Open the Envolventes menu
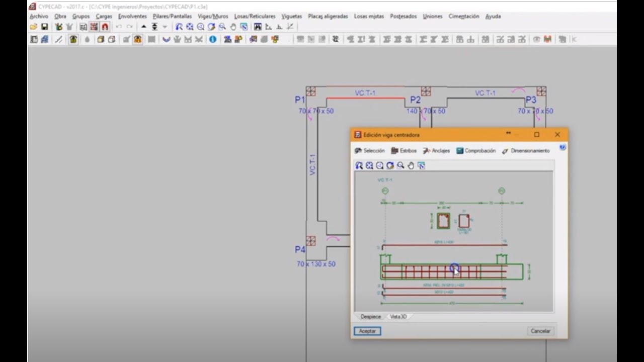Image resolution: width=644 pixels, height=362 pixels. pyautogui.click(x=133, y=16)
